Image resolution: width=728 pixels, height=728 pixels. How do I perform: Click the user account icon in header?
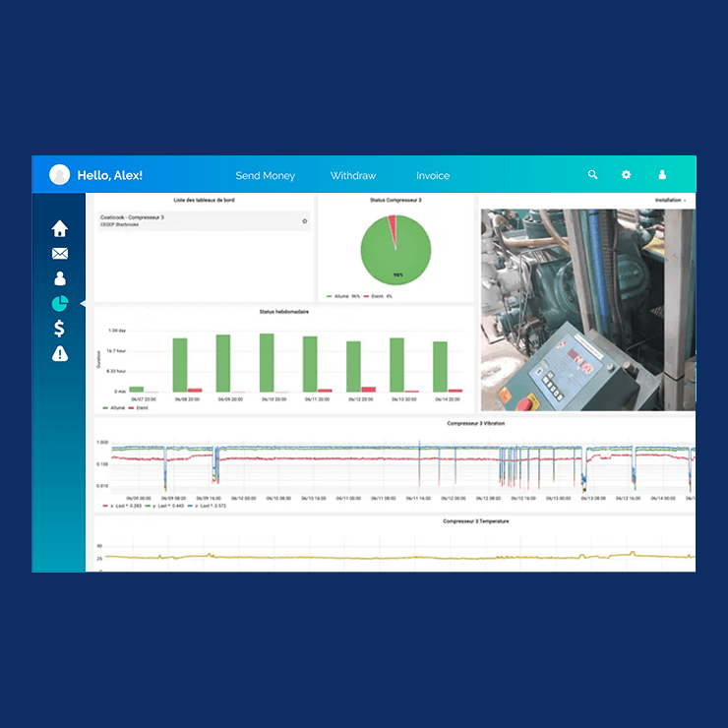pyautogui.click(x=662, y=174)
